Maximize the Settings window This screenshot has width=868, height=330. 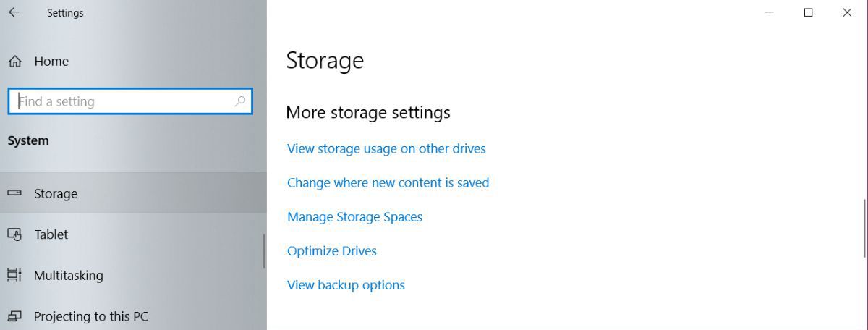(809, 12)
